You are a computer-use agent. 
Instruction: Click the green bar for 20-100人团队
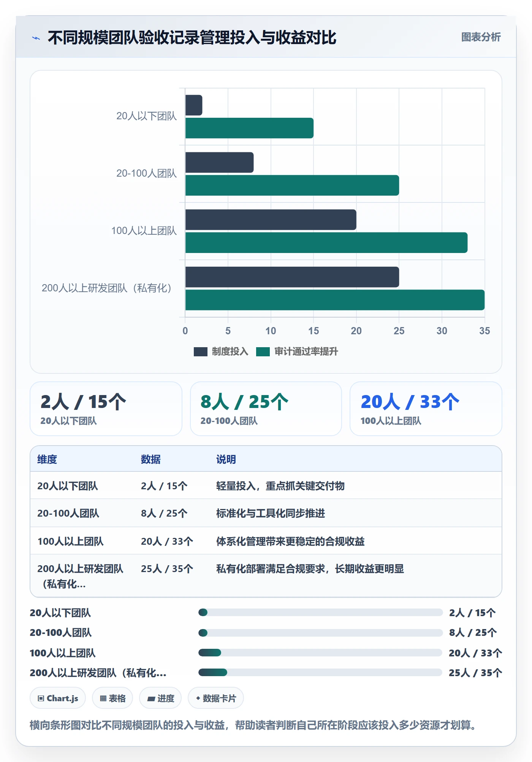(292, 185)
